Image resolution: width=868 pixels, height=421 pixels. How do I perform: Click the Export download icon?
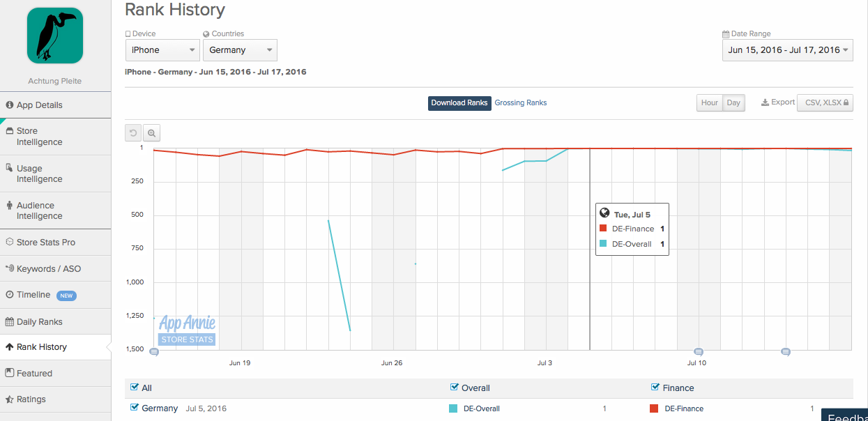(x=765, y=102)
